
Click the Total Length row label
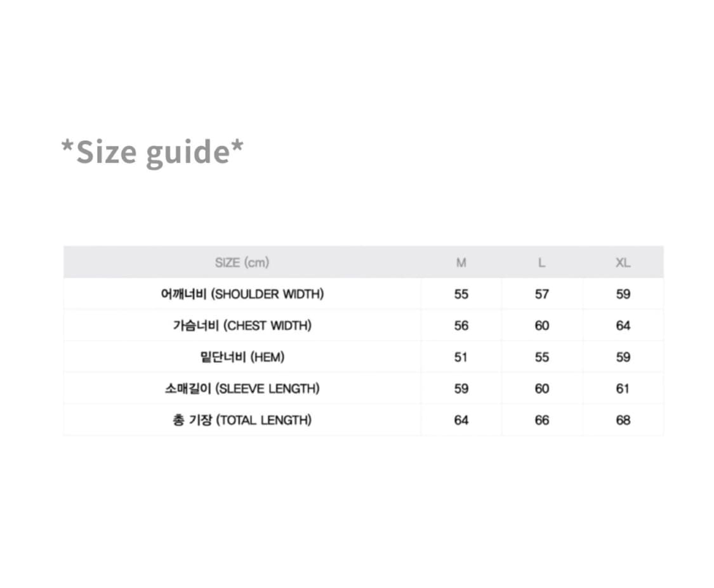coord(242,420)
